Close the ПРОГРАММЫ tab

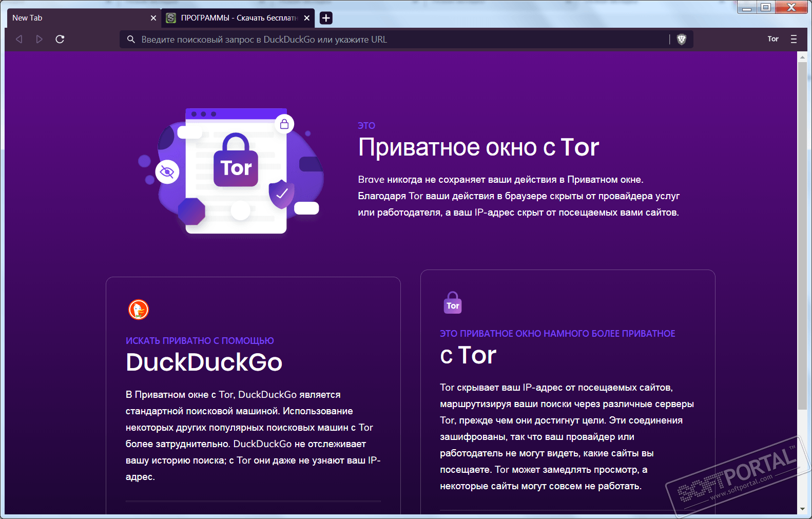pyautogui.click(x=306, y=18)
